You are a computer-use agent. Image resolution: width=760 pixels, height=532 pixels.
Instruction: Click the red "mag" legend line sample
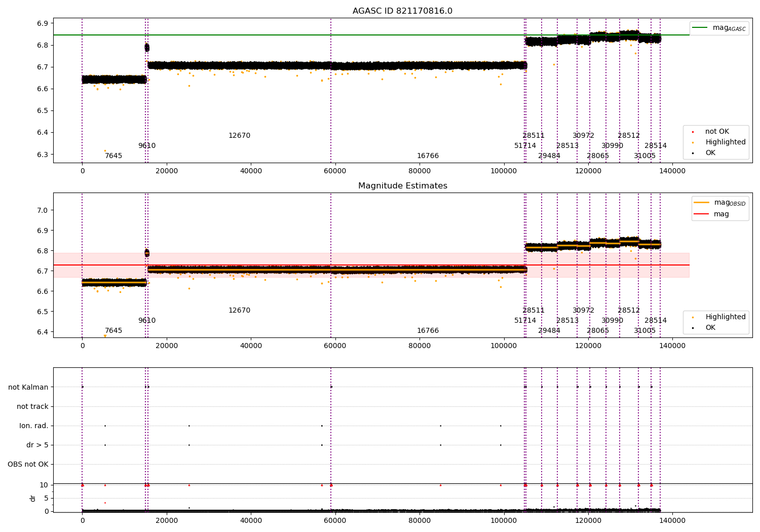701,214
